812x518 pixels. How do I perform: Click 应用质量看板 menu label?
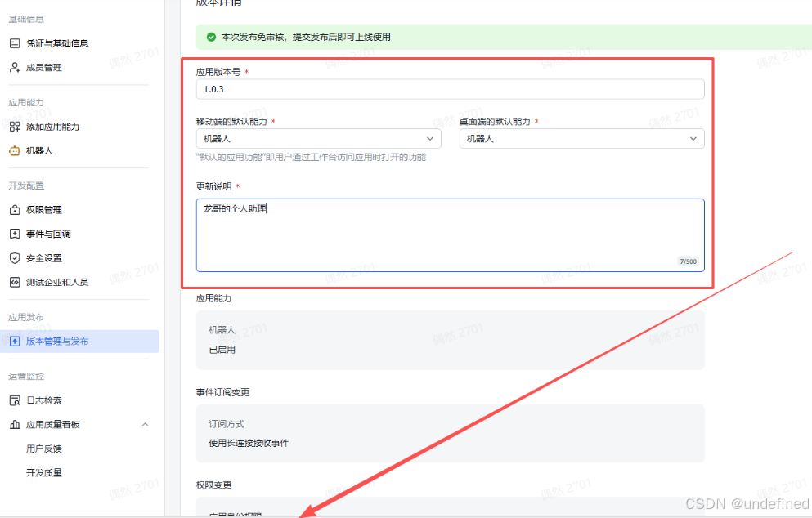(53, 425)
